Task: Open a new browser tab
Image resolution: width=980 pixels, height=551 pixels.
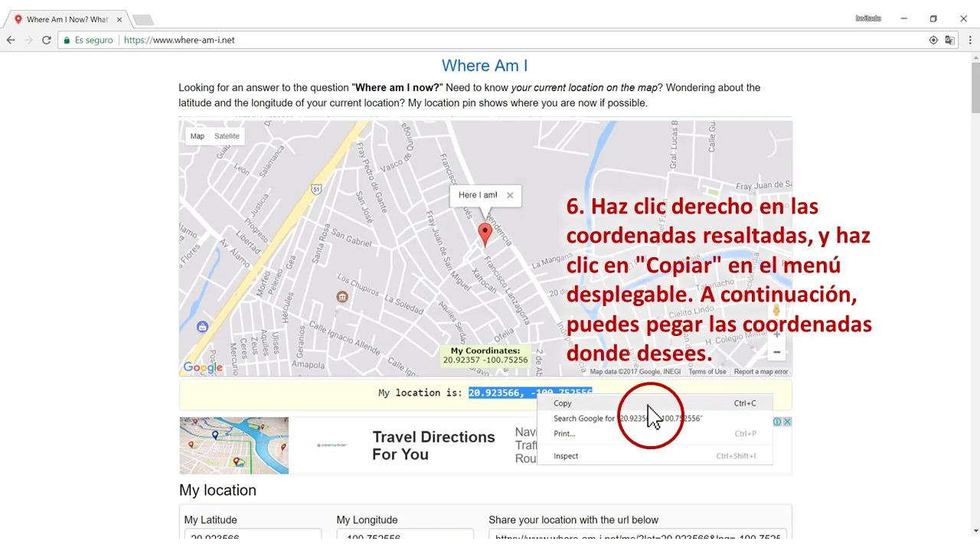Action: coord(142,19)
